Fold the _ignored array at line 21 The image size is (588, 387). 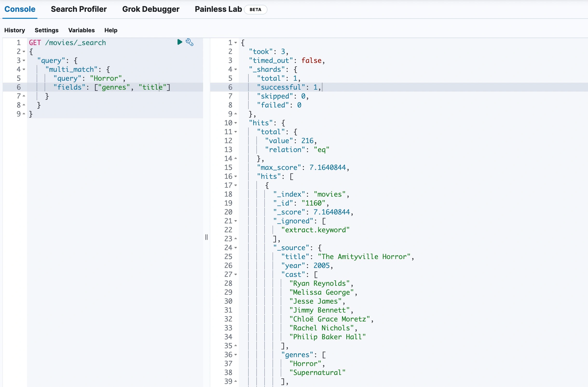point(236,221)
